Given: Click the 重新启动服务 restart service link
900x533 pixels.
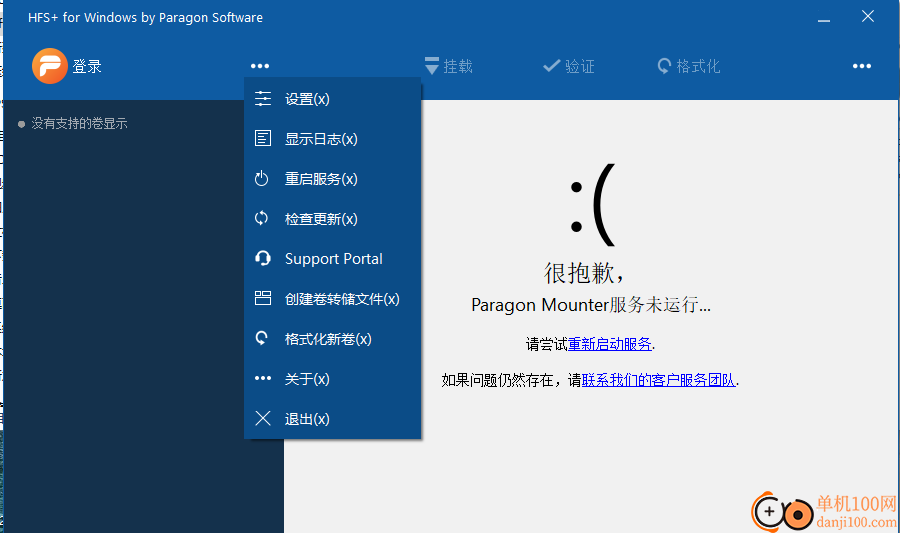Looking at the screenshot, I should [610, 344].
